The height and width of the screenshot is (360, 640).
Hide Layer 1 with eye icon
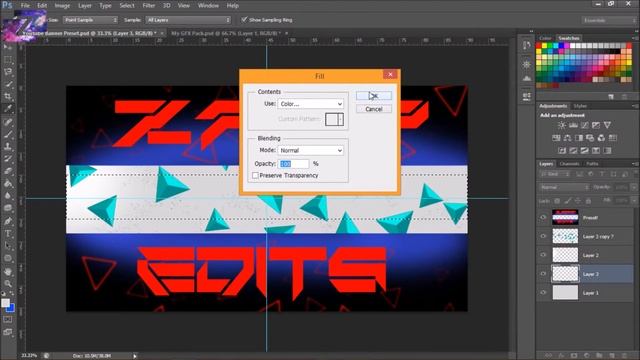pos(543,293)
